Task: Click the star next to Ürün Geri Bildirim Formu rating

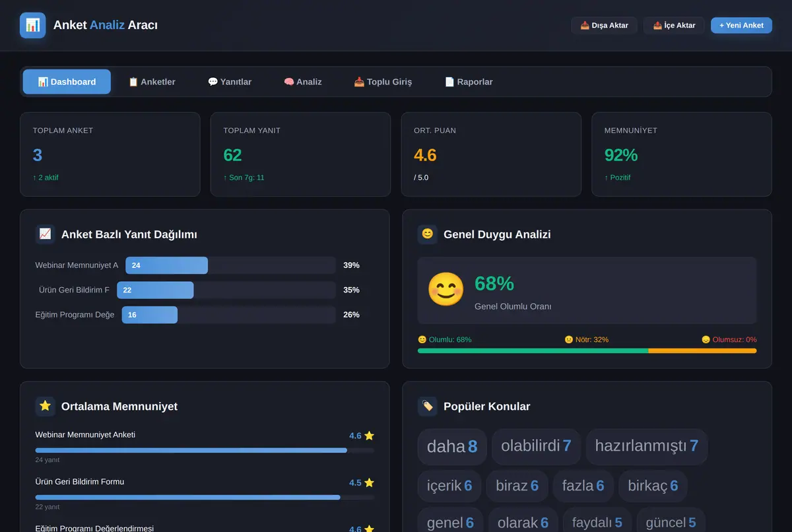Action: tap(369, 482)
